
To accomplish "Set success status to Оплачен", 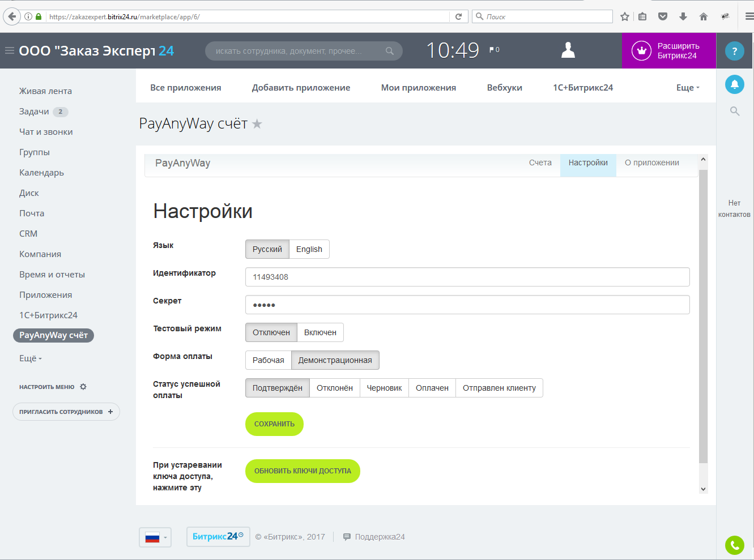I will pyautogui.click(x=432, y=388).
